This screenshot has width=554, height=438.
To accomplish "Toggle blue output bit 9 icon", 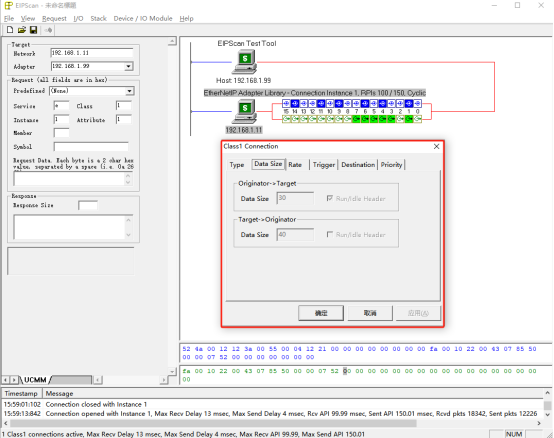I will (338, 103).
